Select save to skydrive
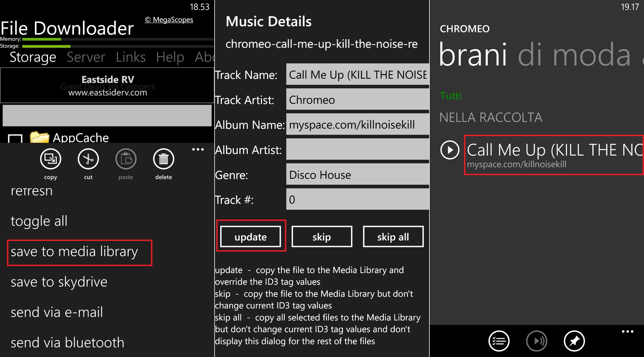Image resolution: width=644 pixels, height=357 pixels. [x=59, y=282]
